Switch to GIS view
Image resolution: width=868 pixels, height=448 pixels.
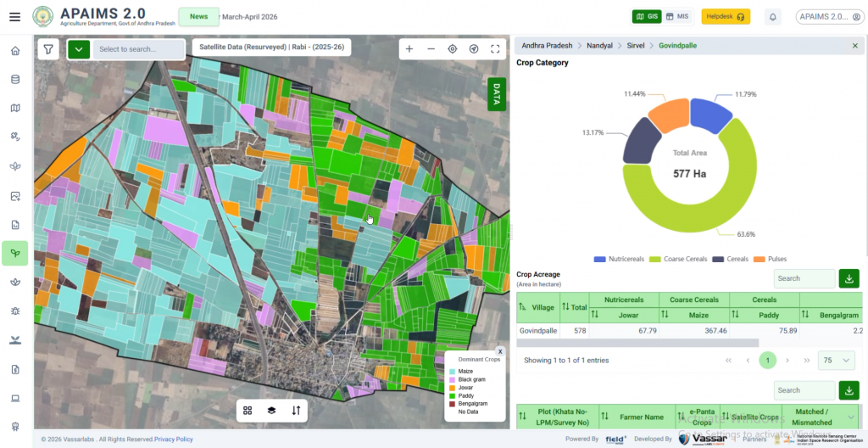click(x=647, y=17)
